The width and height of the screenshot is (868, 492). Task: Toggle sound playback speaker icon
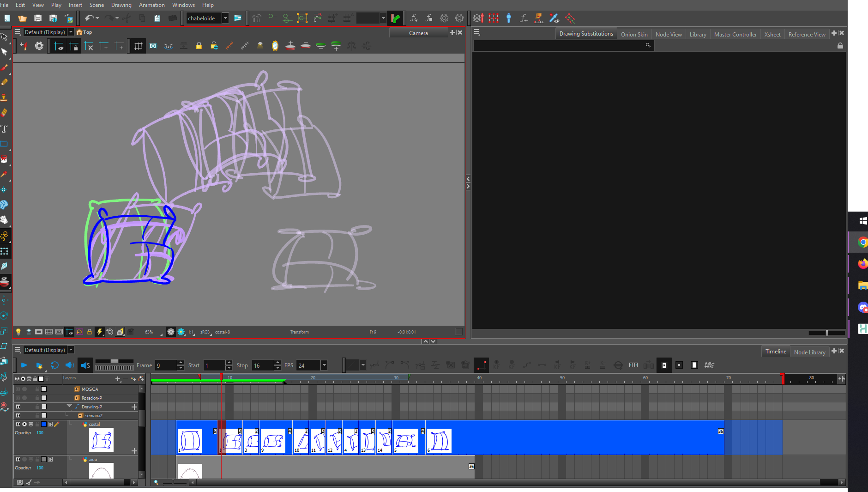tap(70, 365)
